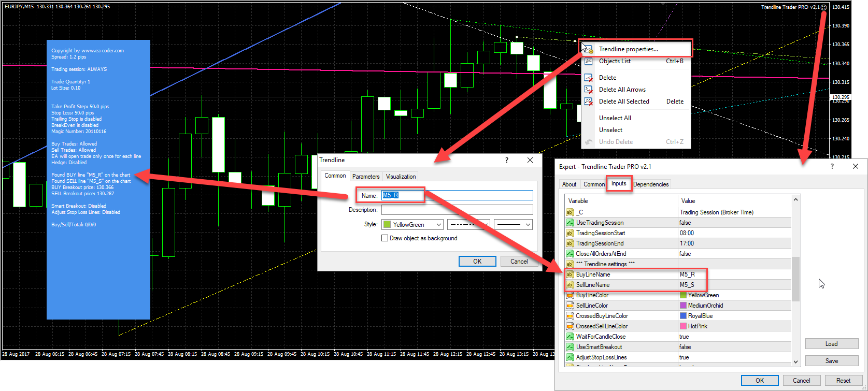This screenshot has width=868, height=391.
Task: Click Cancel in the Expert dialog
Action: pos(802,381)
